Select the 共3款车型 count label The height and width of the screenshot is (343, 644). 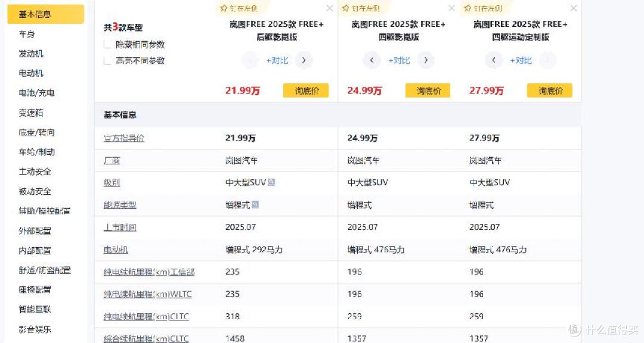coord(123,27)
